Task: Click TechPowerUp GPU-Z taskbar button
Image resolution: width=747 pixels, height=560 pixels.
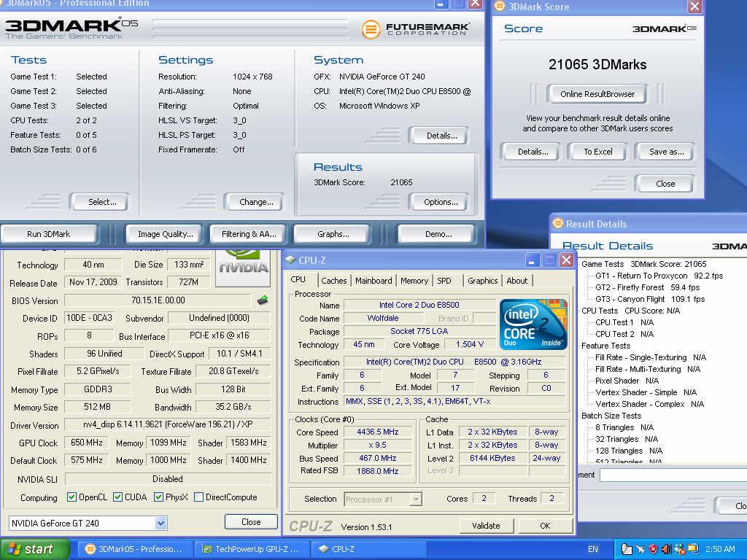Action: 251,549
